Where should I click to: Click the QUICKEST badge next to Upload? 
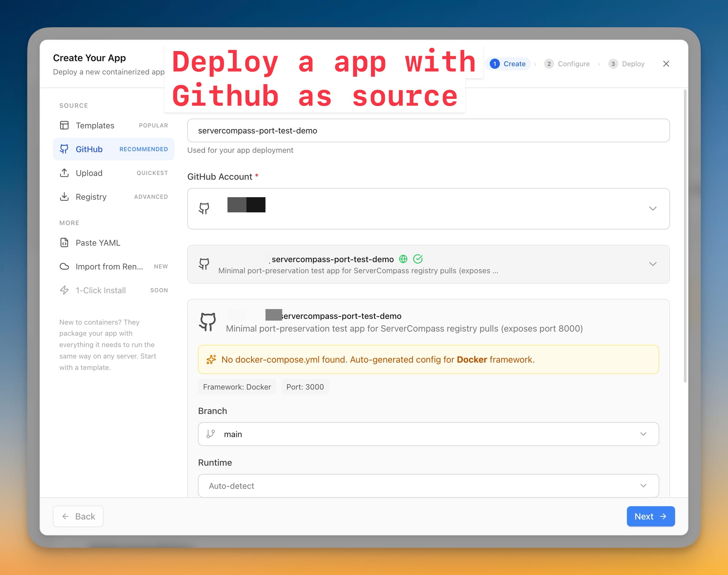(152, 173)
